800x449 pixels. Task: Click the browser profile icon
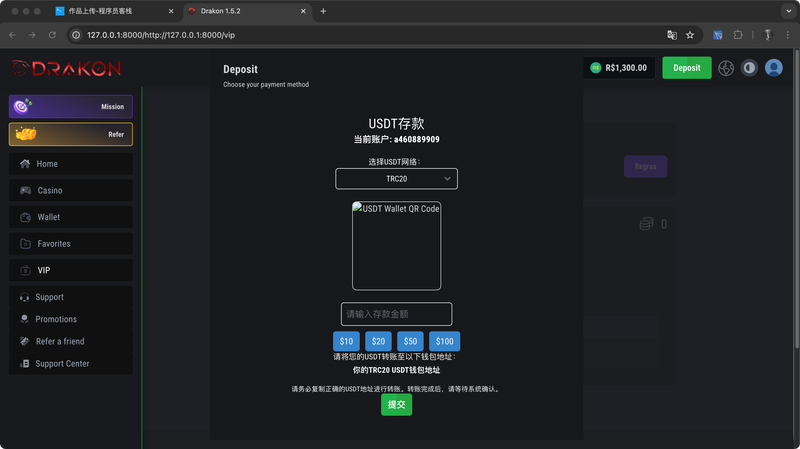767,35
